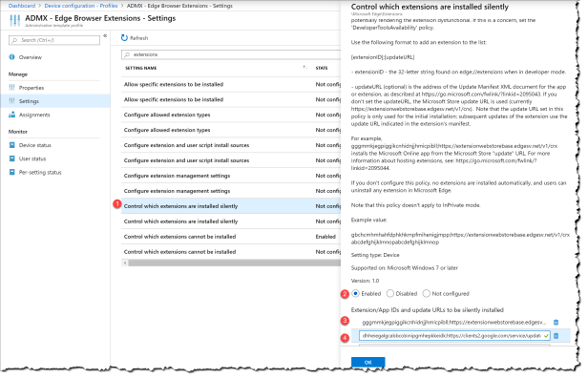Click the Device status icon
The width and height of the screenshot is (588, 379).
click(12, 145)
